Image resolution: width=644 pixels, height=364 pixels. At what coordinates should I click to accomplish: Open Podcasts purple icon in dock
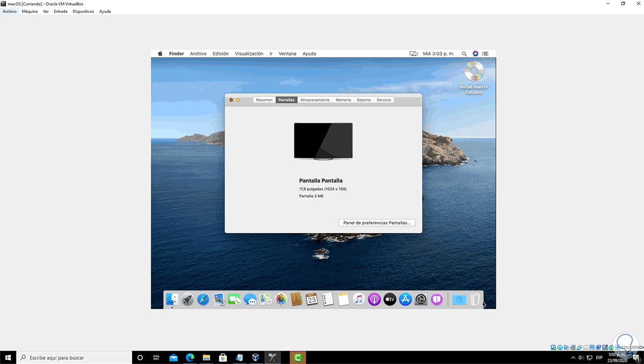coord(375,300)
